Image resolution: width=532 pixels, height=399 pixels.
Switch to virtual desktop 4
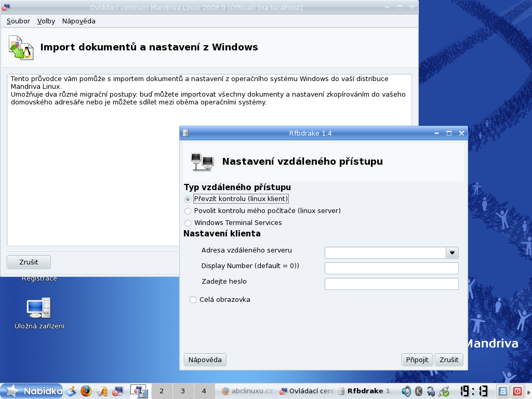[x=204, y=391]
